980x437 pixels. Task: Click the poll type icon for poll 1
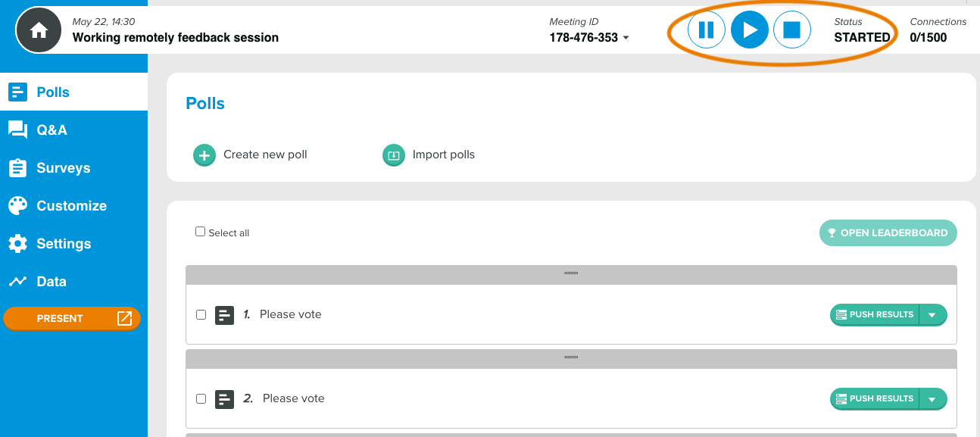point(225,315)
